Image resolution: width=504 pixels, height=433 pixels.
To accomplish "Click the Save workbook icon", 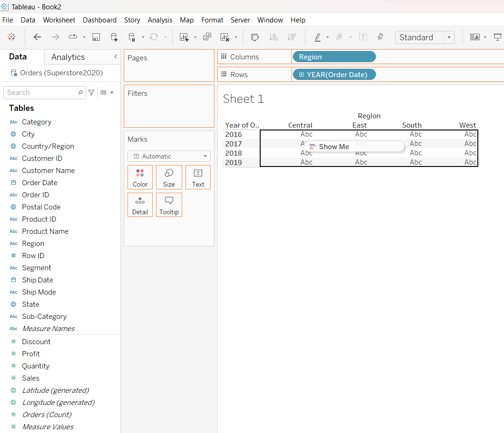I will click(x=96, y=37).
